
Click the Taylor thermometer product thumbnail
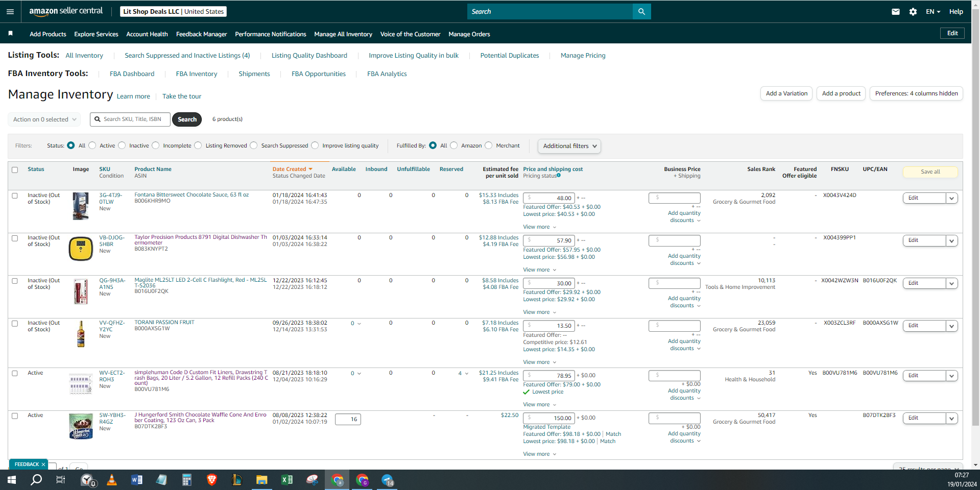[x=81, y=249]
